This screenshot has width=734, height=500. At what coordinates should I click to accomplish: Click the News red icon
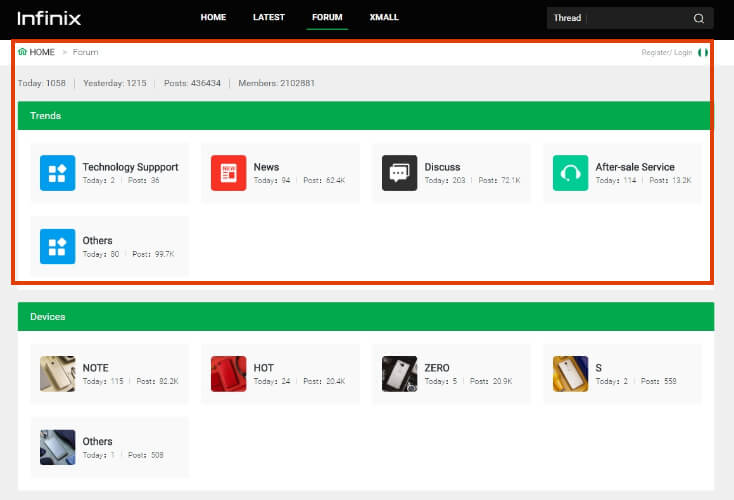228,173
